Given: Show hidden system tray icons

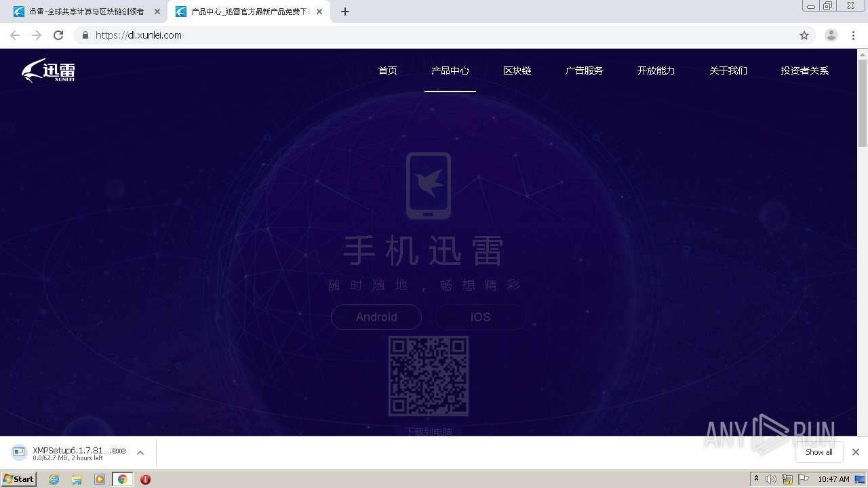Looking at the screenshot, I should pos(756,479).
